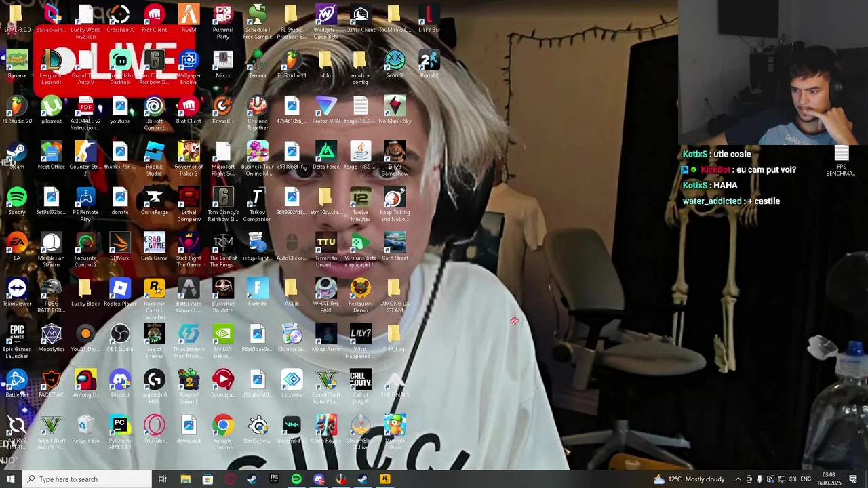Select the Liar's Bar icon
This screenshot has height=488, width=868.
(429, 20)
